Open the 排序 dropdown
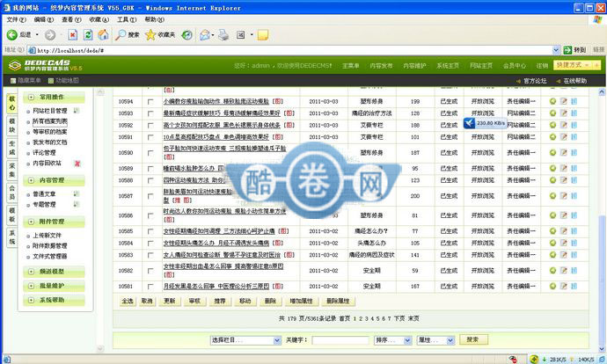Screen dimensions: 607x364 click(392, 340)
